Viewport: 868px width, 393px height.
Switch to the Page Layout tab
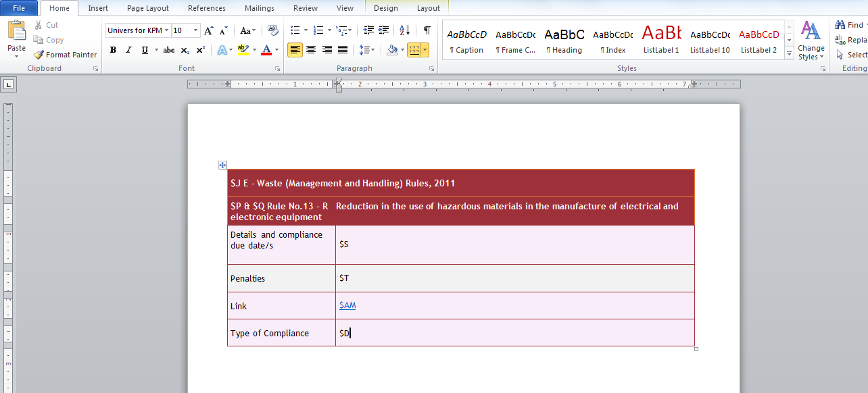coord(148,8)
